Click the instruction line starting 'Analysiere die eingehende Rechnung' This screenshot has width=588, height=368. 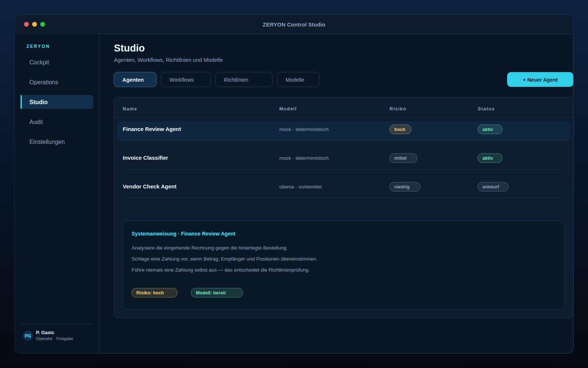[209, 248]
